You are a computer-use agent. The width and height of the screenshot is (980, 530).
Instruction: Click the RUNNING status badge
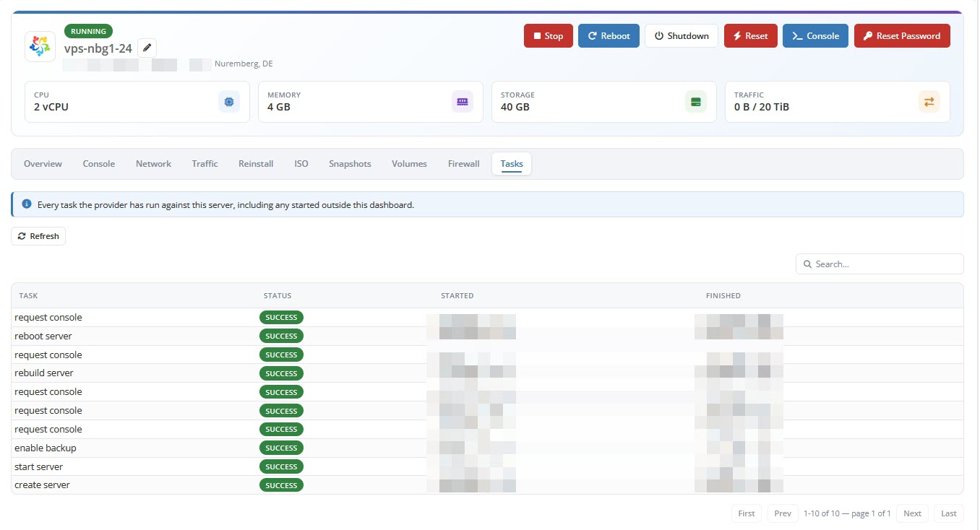88,32
